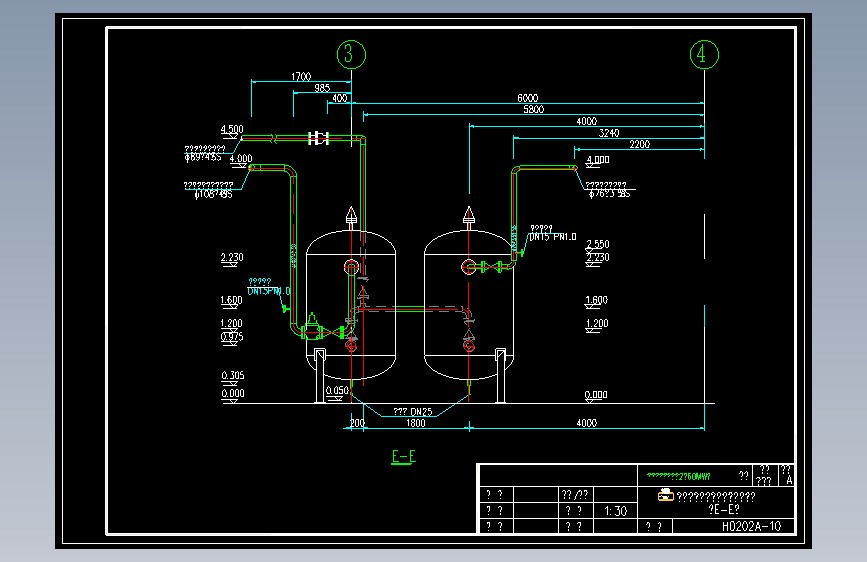
Task: Select the 4000 dimension next to 1800
Action: (x=587, y=423)
